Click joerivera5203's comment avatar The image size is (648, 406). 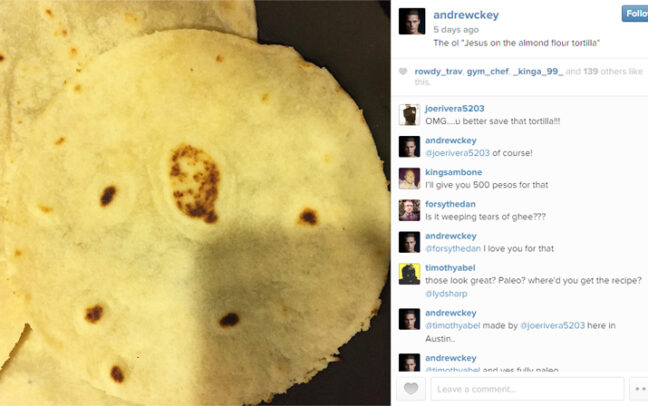coord(409,115)
